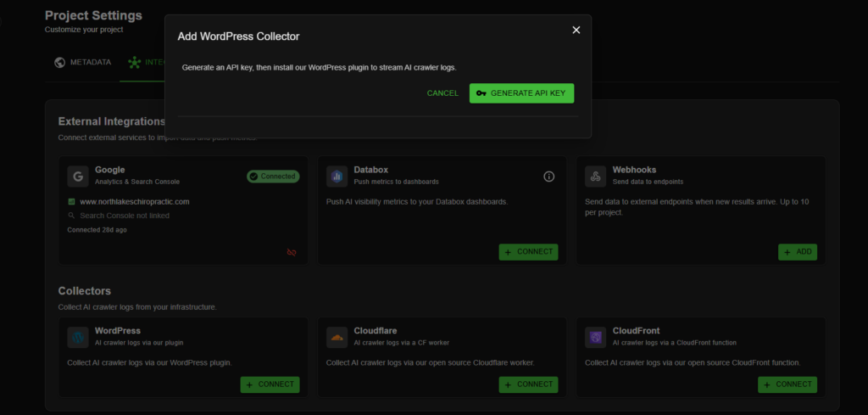Click the Project Settings page title
The image size is (868, 415).
point(93,15)
